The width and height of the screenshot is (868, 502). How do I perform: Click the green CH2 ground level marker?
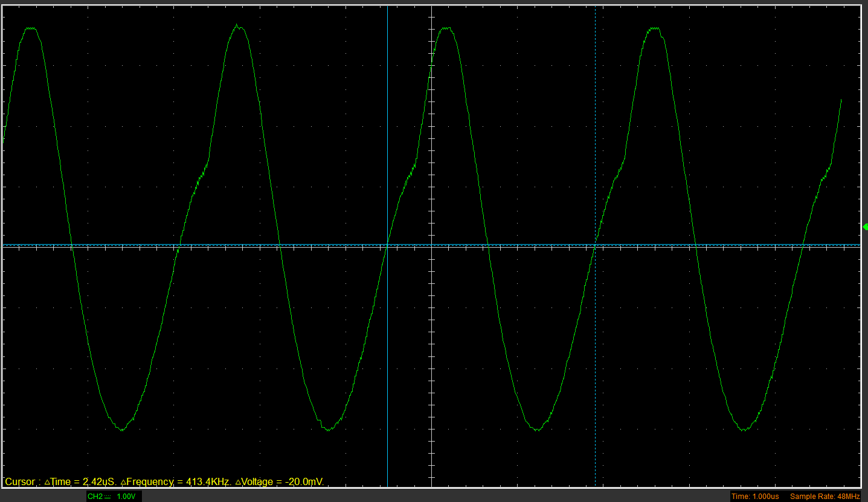(x=866, y=227)
